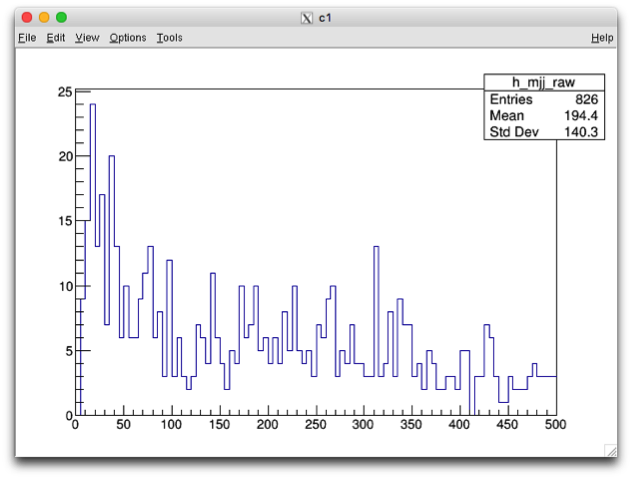Image resolution: width=632 pixels, height=479 pixels.
Task: Click the Entries row in stats box
Action: click(511, 100)
